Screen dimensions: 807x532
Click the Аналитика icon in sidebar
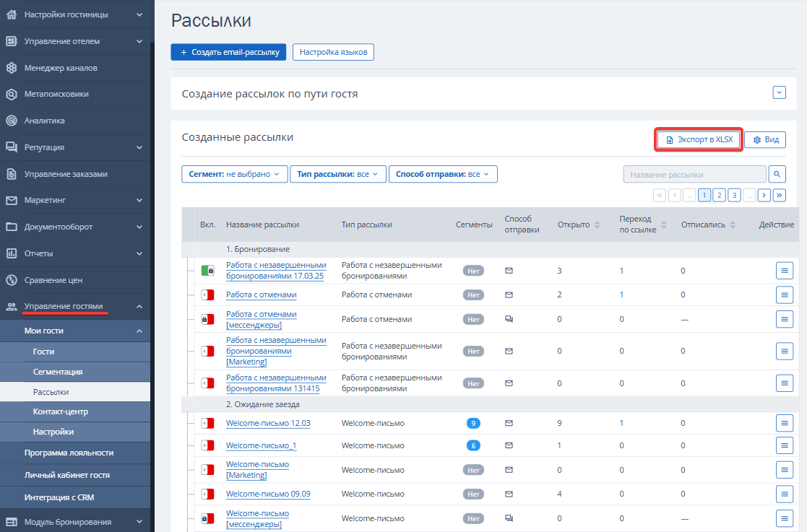tap(12, 121)
